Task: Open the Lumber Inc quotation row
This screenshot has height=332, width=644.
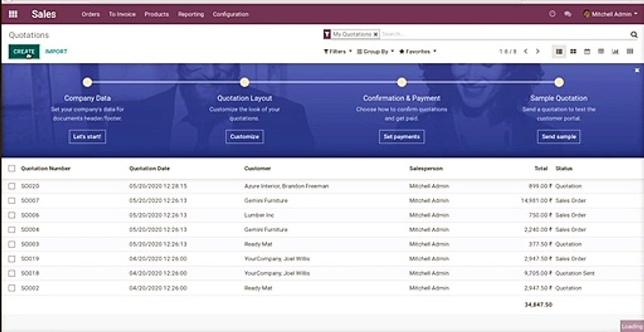Action: tap(322, 215)
